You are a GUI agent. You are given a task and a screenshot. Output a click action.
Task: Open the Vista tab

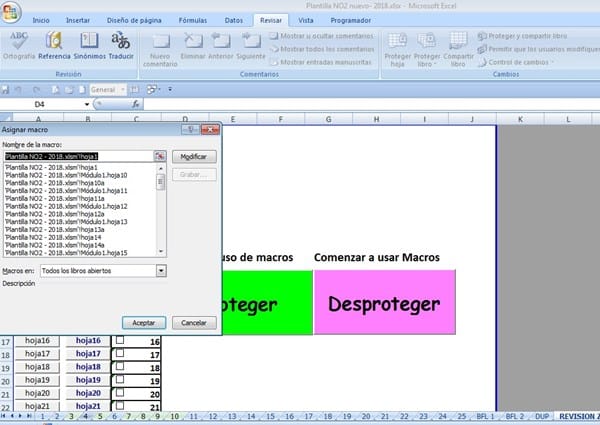(305, 20)
